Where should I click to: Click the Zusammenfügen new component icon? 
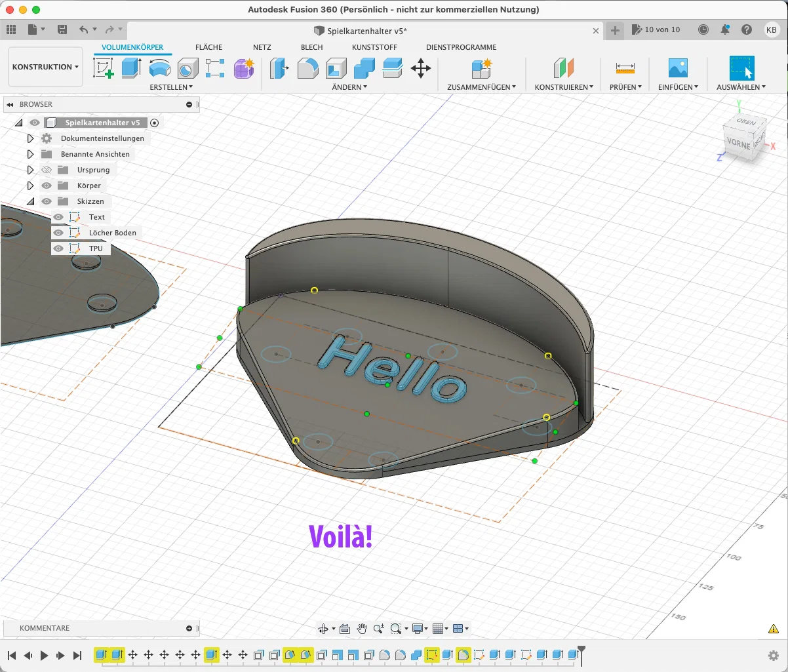click(481, 68)
